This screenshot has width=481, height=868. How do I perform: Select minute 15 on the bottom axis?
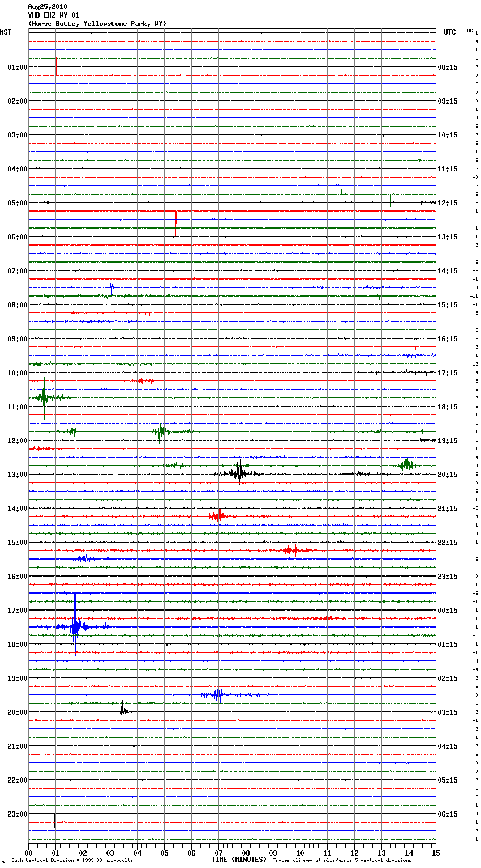[x=436, y=853]
